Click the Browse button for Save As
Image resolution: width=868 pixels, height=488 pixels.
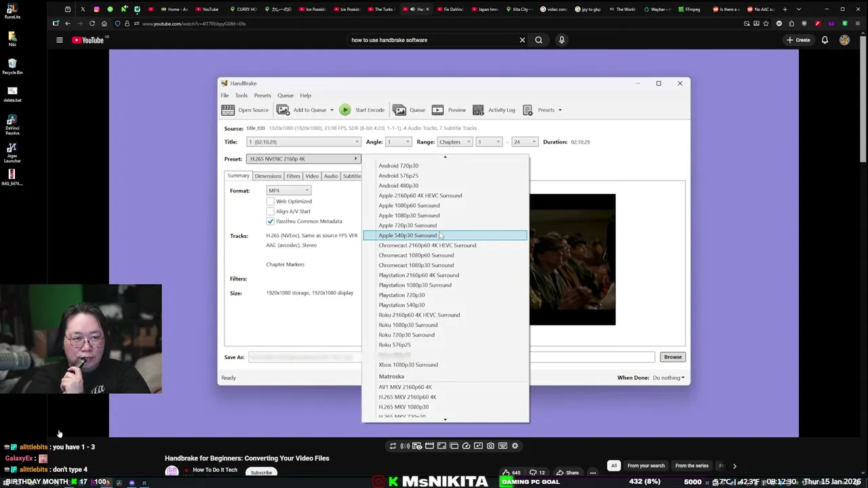[x=673, y=357]
